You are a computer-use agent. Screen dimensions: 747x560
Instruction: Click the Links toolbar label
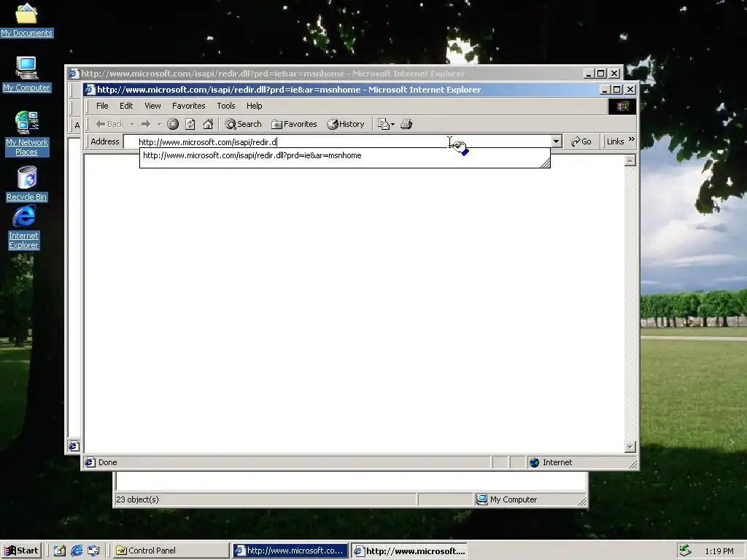click(x=615, y=141)
